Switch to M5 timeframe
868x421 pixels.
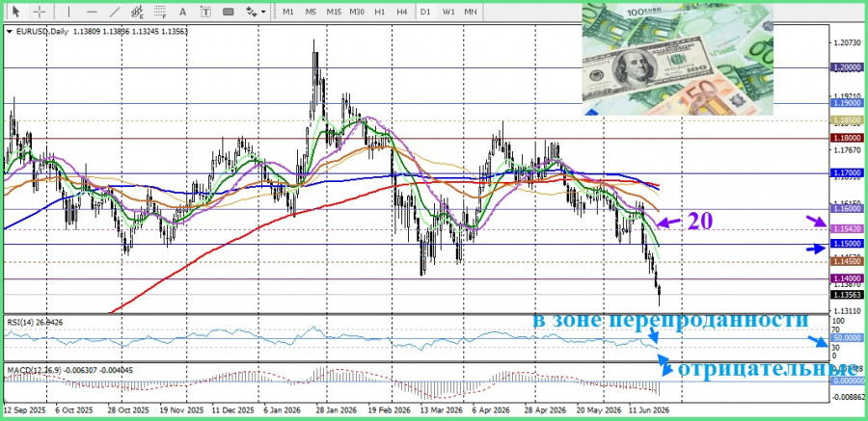[x=311, y=11]
